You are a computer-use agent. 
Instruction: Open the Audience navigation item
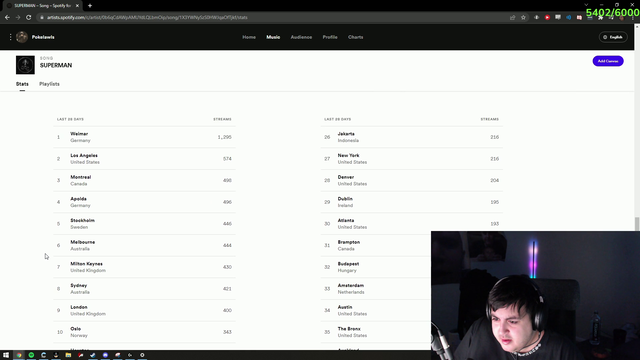point(301,37)
